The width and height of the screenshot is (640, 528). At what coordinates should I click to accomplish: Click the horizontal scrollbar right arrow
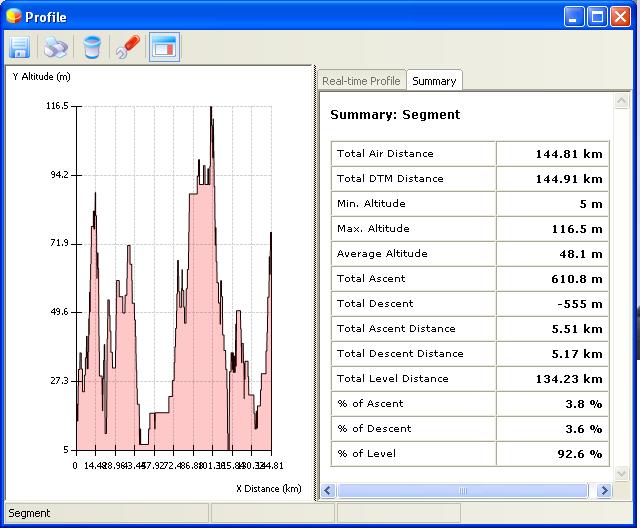pos(604,490)
